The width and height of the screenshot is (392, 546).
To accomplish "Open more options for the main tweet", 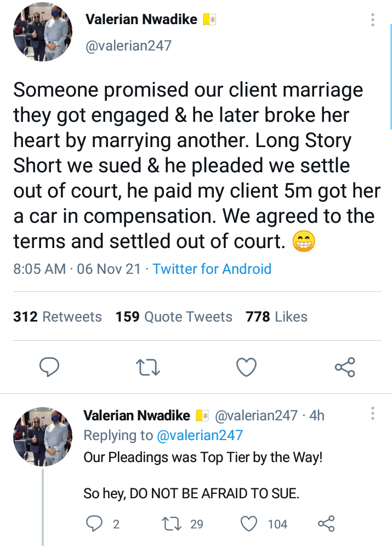I will pyautogui.click(x=373, y=21).
